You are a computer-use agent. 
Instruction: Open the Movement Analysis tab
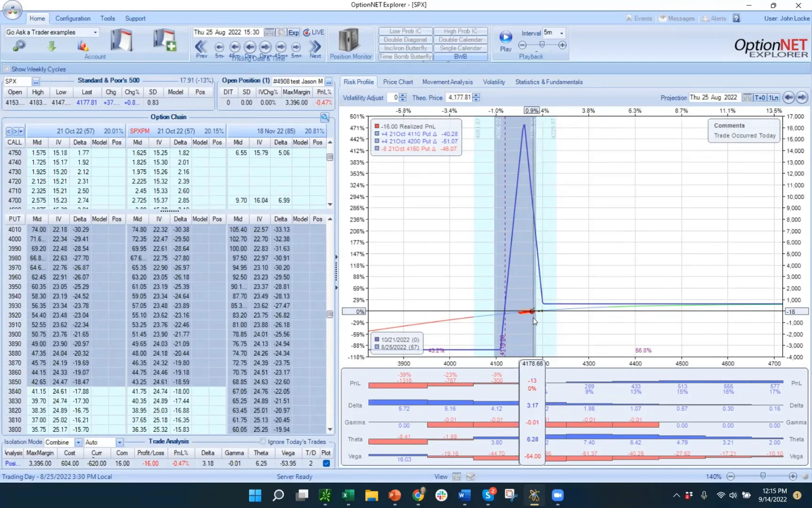click(447, 82)
